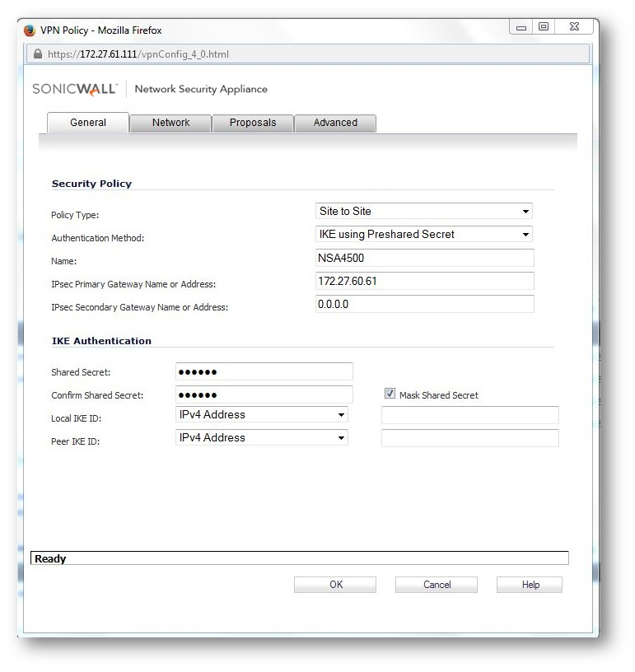Open the Local IKE ID type dropdown
This screenshot has height=672, width=635.
(x=263, y=415)
